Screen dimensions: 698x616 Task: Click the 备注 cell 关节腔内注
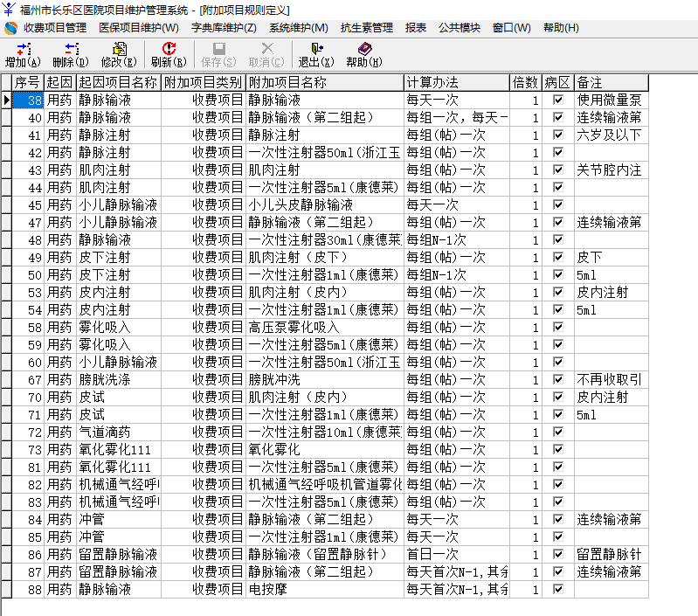pos(612,170)
